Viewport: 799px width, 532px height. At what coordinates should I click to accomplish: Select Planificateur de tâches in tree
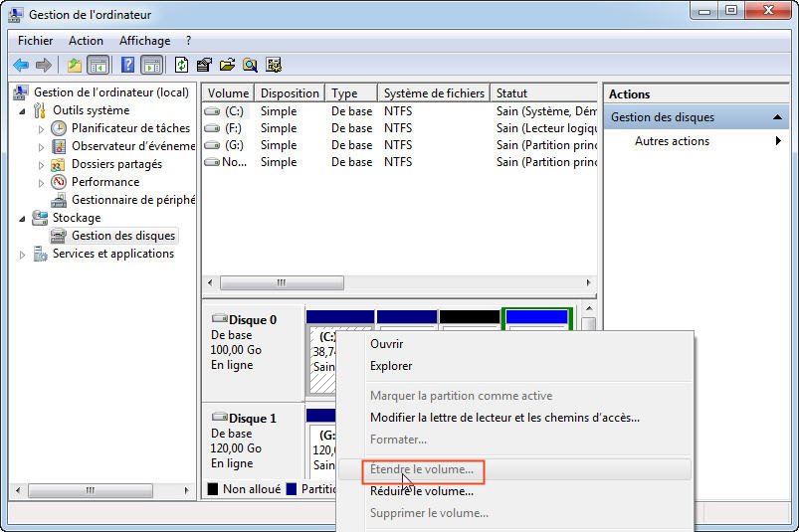pos(130,128)
